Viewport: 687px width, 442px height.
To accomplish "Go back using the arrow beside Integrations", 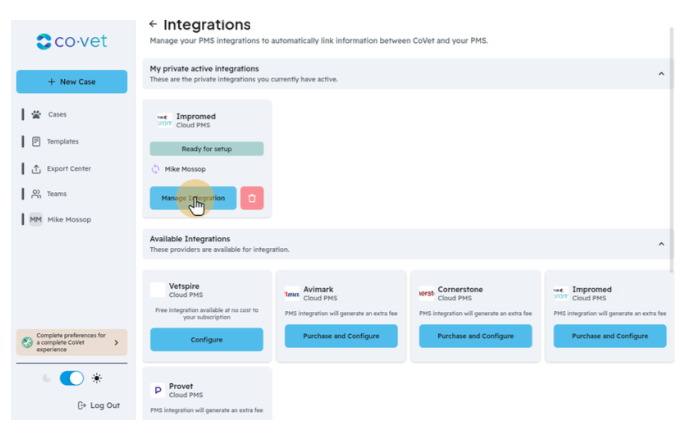I will tap(153, 24).
